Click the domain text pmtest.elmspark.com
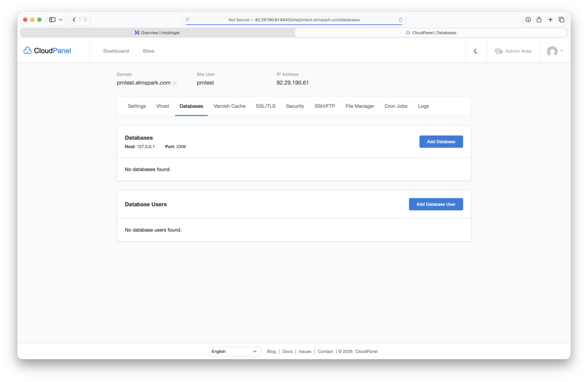Image resolution: width=588 pixels, height=382 pixels. [x=144, y=83]
